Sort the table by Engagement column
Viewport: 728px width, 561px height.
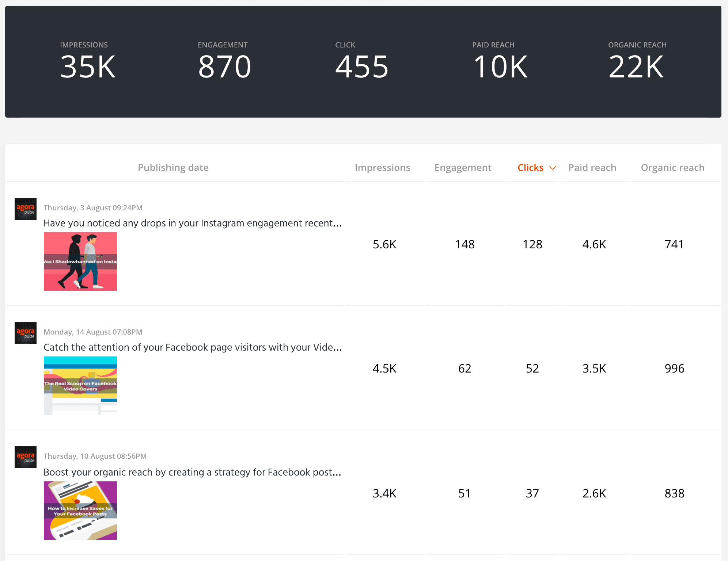[463, 168]
